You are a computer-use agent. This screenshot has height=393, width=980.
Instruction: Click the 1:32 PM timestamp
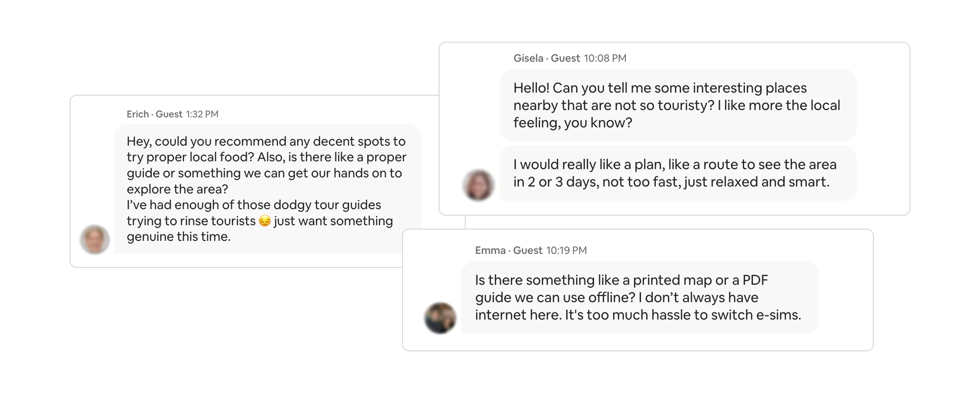coord(202,114)
